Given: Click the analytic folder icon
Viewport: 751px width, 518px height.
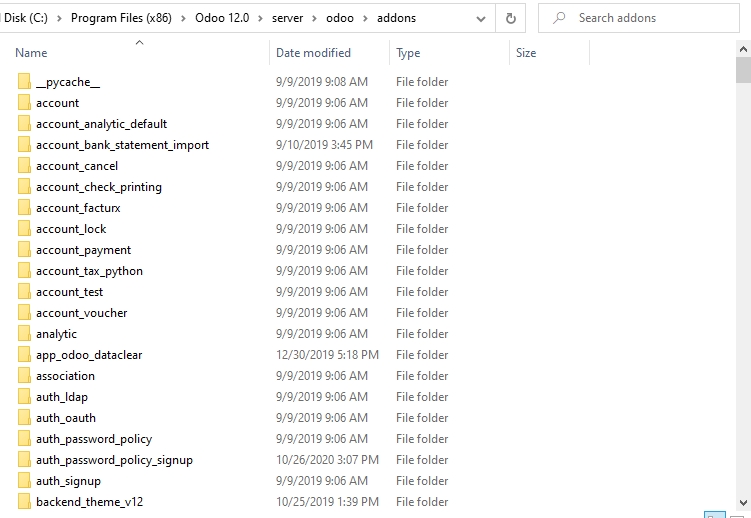Looking at the screenshot, I should (24, 334).
